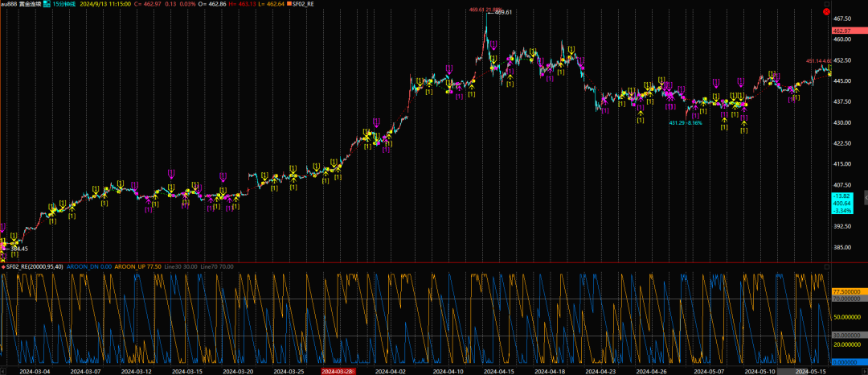
Task: Click the highlighted 2024-03-28 date marker
Action: [338, 371]
